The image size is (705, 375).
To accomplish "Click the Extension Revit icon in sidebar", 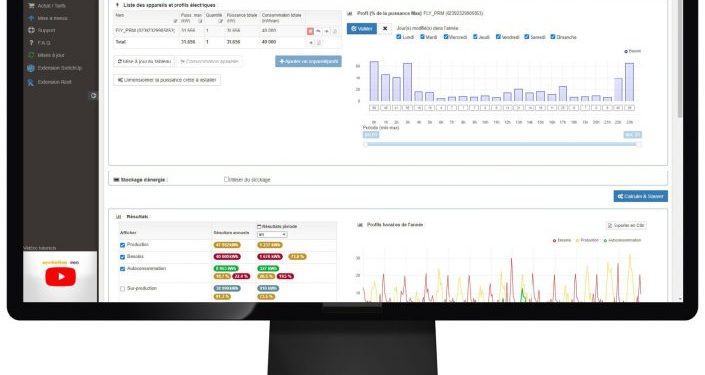I will pyautogui.click(x=31, y=82).
